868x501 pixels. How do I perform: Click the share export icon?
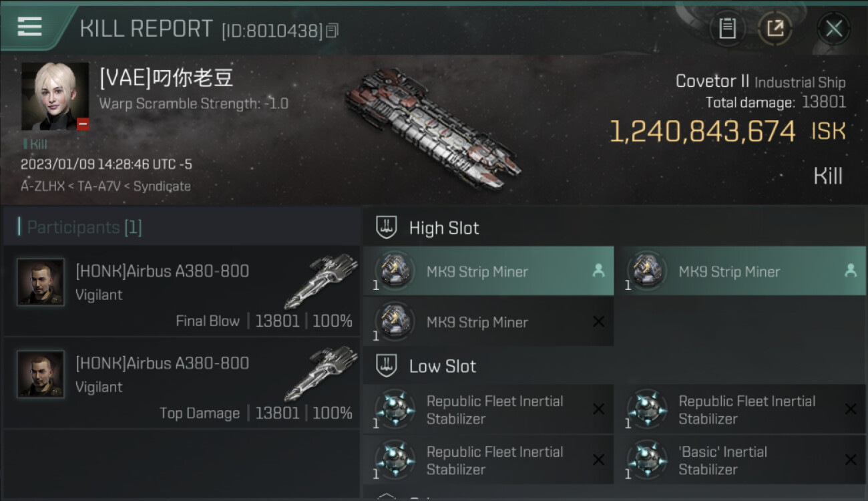click(x=775, y=29)
